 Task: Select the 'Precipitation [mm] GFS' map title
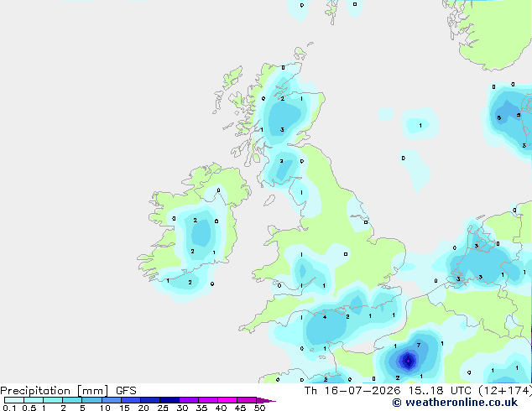coord(68,391)
